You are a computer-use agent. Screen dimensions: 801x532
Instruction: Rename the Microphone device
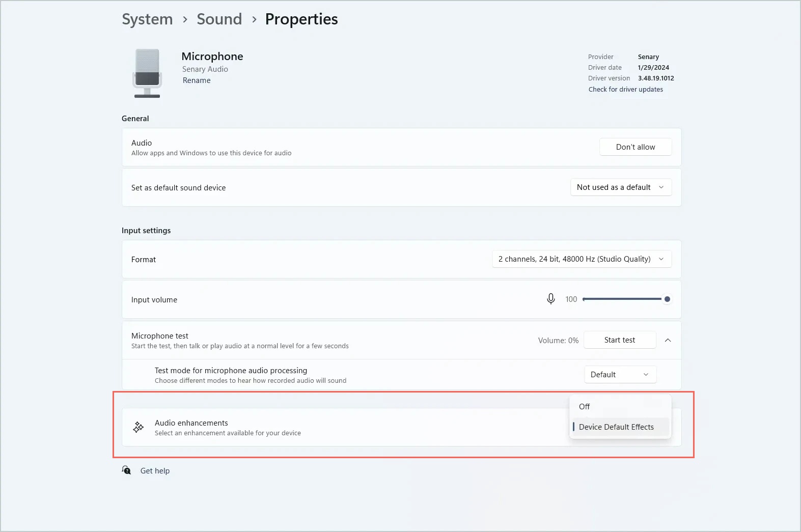pyautogui.click(x=197, y=80)
